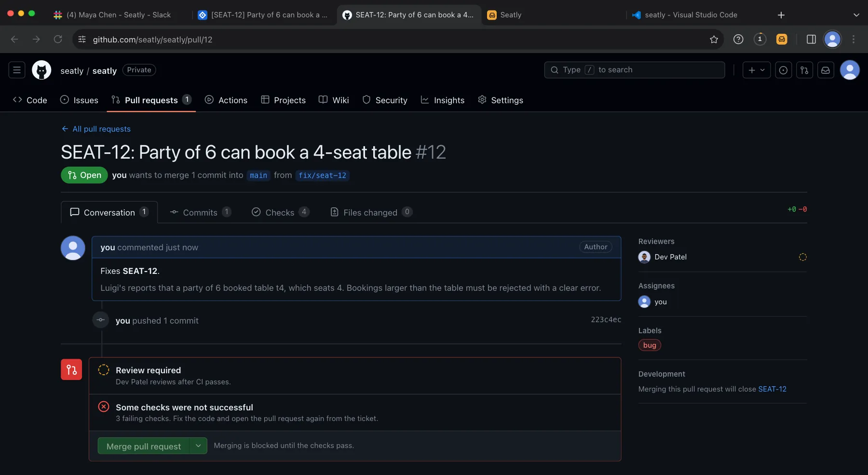Open the fix/seat-12 branch link
Image resolution: width=868 pixels, height=475 pixels.
coord(322,176)
